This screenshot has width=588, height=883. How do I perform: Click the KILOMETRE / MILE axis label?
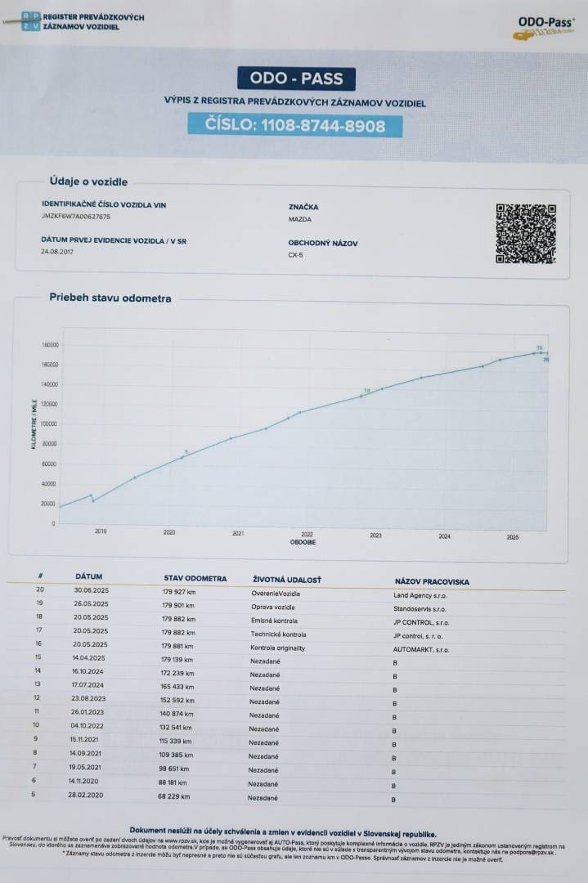pos(34,424)
